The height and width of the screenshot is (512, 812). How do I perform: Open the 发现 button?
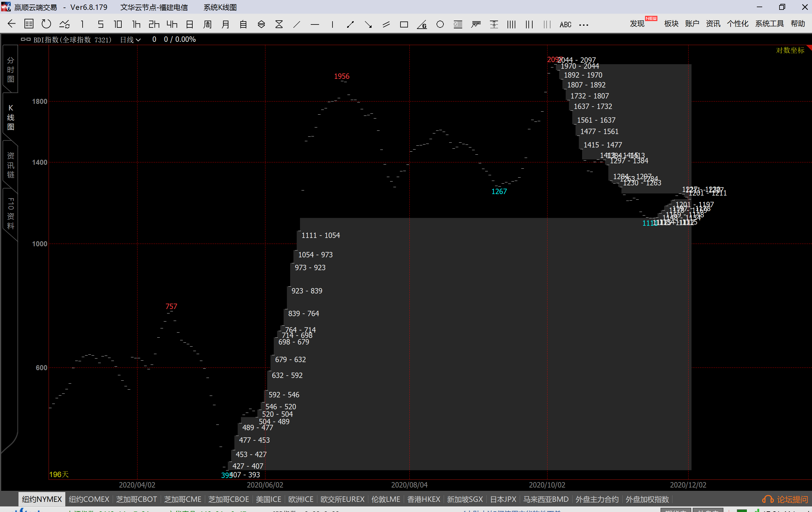coord(637,24)
